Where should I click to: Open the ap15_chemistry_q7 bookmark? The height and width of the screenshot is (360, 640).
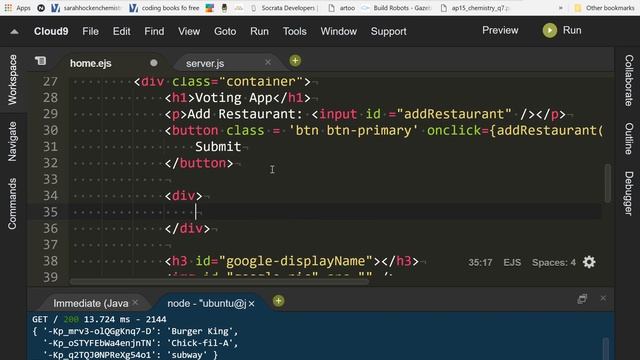click(x=475, y=8)
